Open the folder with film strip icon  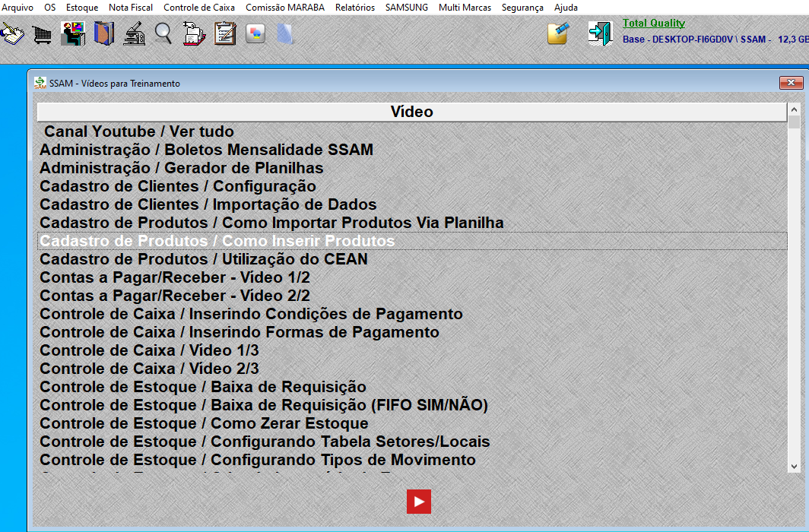[x=557, y=33]
